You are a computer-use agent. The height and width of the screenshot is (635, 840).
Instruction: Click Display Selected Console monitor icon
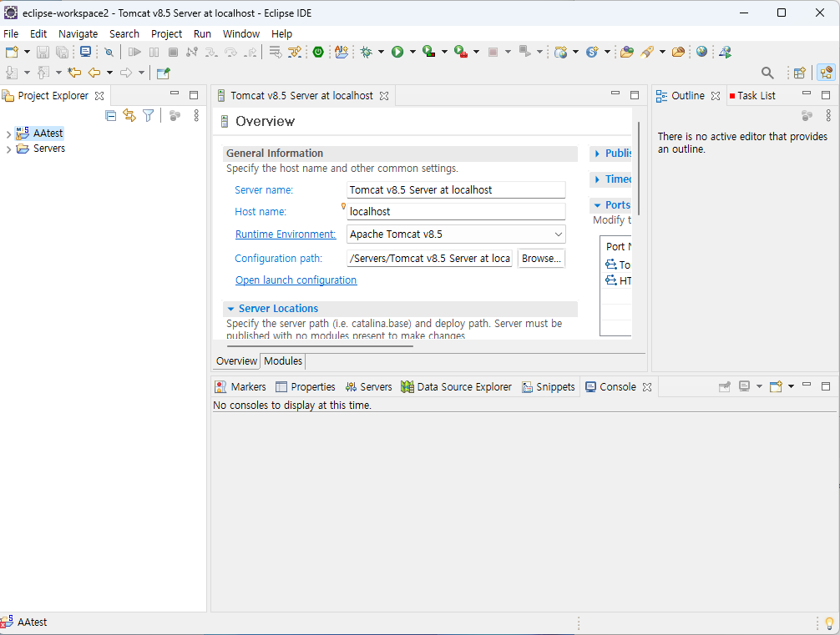point(744,386)
